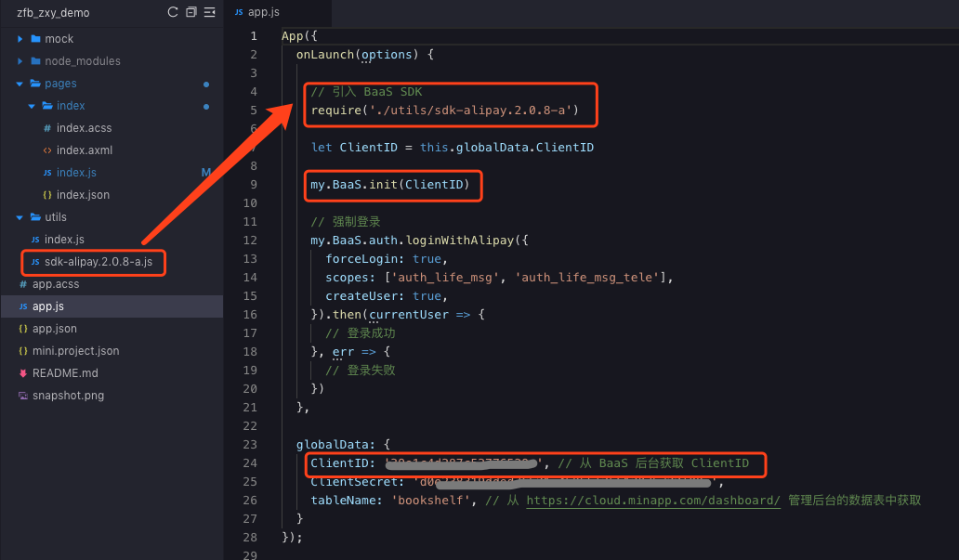Expand the node_modules folder arrow
Screen dimensions: 959x560
point(20,61)
